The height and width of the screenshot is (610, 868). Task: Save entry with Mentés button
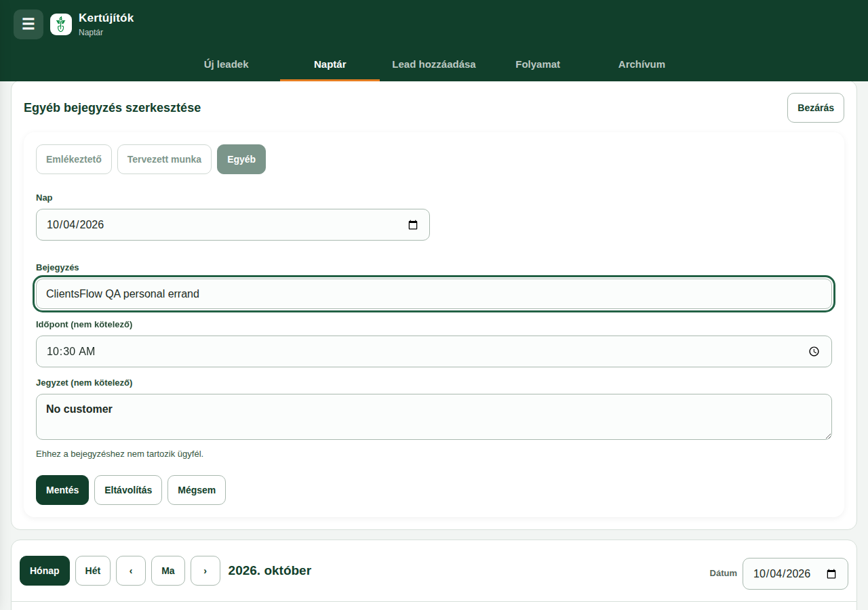click(x=62, y=490)
